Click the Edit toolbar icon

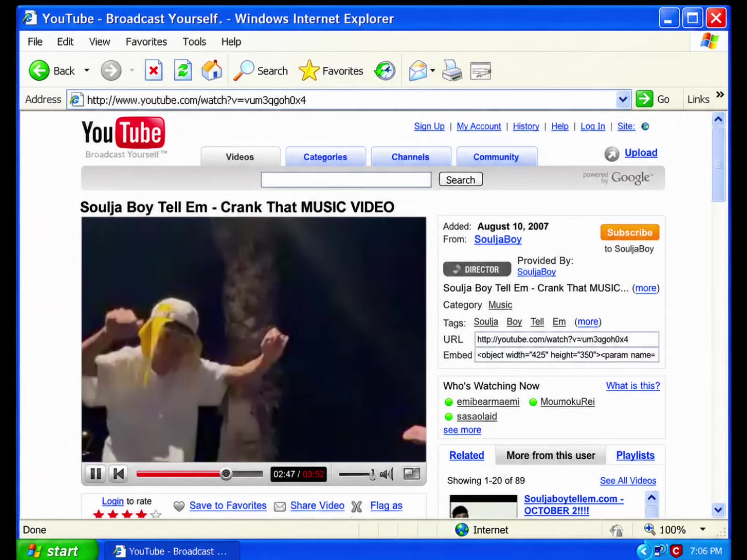(480, 71)
